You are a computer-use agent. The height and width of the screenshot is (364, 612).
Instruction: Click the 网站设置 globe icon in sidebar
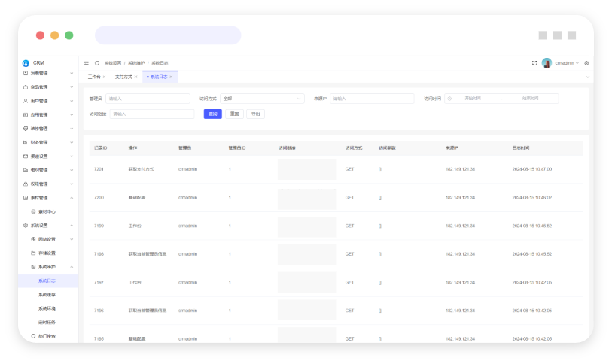33,239
